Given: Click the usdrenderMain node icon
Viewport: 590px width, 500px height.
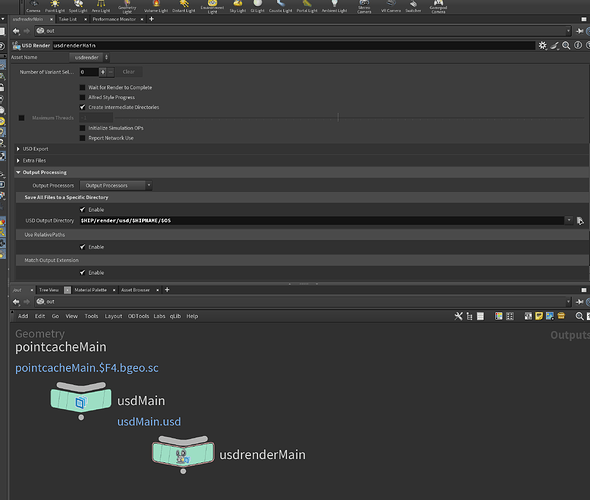Looking at the screenshot, I should 183,452.
